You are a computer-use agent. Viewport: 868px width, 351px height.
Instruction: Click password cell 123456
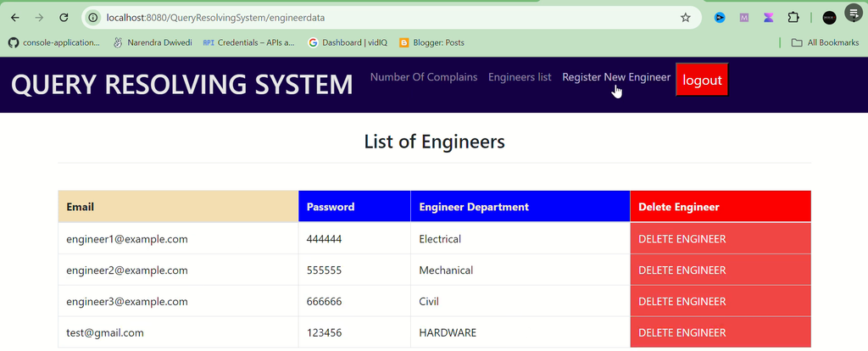pos(354,332)
